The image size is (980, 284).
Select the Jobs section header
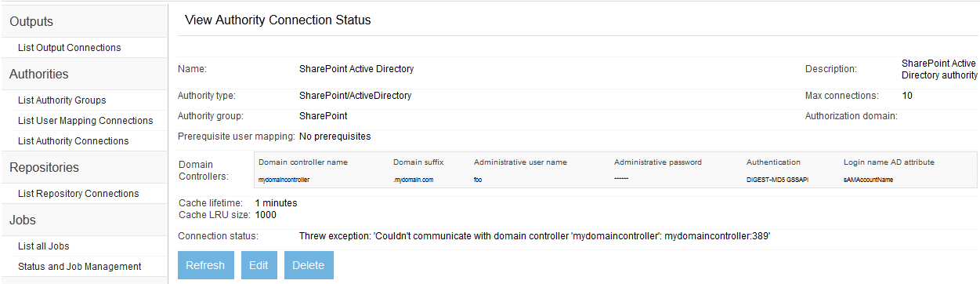click(84, 220)
